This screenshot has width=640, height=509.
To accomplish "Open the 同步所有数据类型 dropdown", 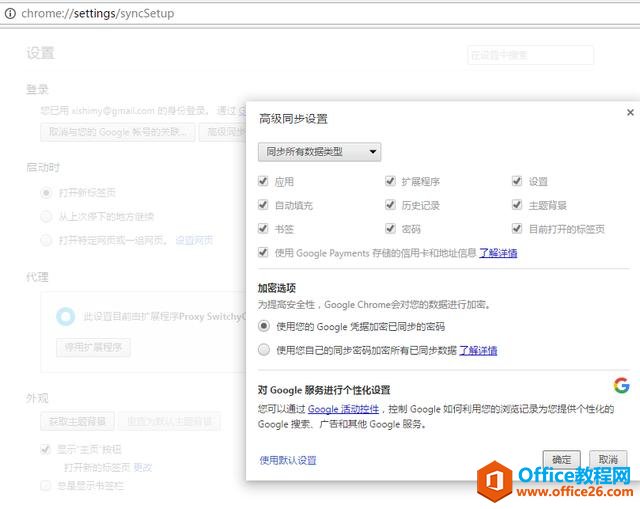I will 319,152.
